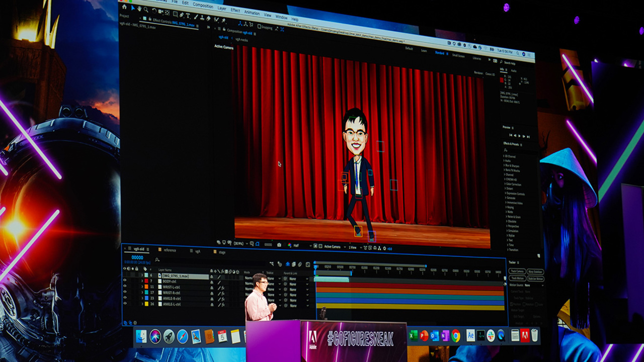644x362 pixels.
Task: Click the Warp Stabilizer button
Action: (535, 272)
